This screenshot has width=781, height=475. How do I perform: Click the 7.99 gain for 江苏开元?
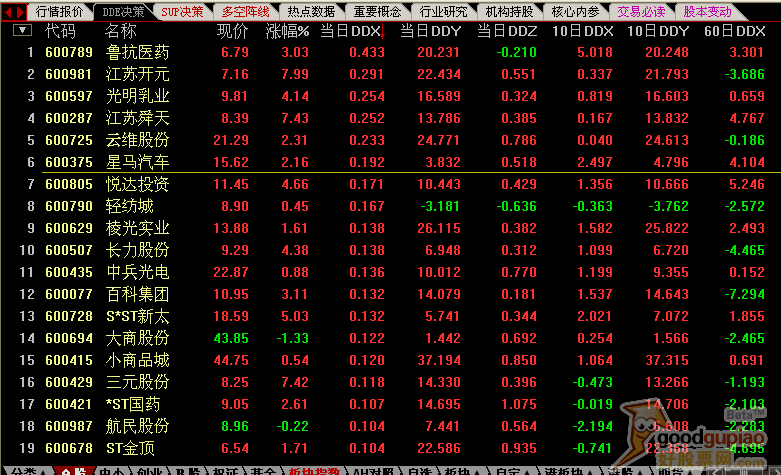pyautogui.click(x=295, y=74)
